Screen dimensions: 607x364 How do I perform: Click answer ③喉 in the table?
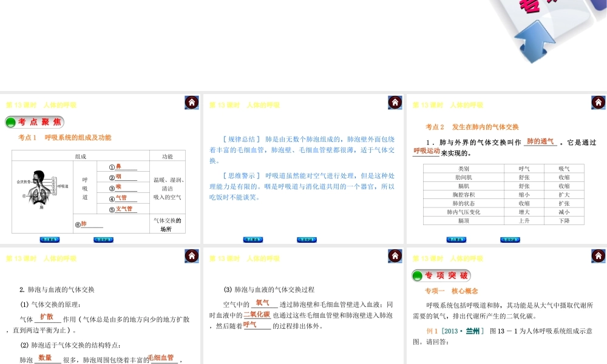(x=118, y=187)
